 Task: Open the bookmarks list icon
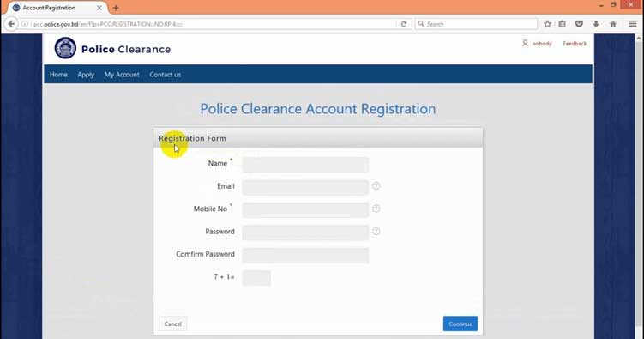coord(563,24)
